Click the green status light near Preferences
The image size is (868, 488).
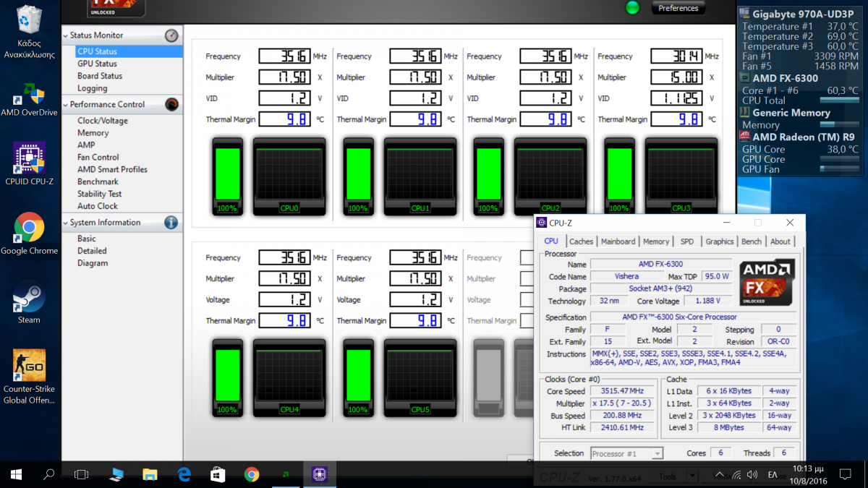click(x=633, y=8)
